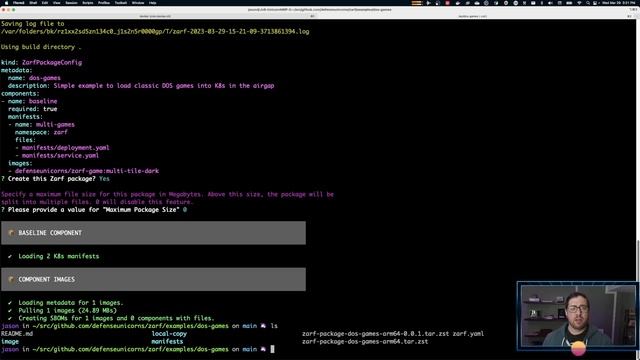The image size is (640, 360).
Task: Open the battery status menu
Action: click(569, 3)
